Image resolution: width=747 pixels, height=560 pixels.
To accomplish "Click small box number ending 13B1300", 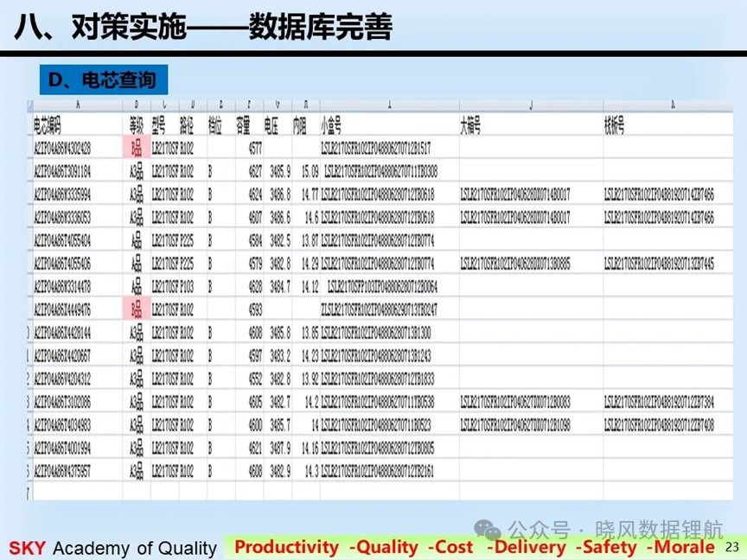I will (376, 333).
